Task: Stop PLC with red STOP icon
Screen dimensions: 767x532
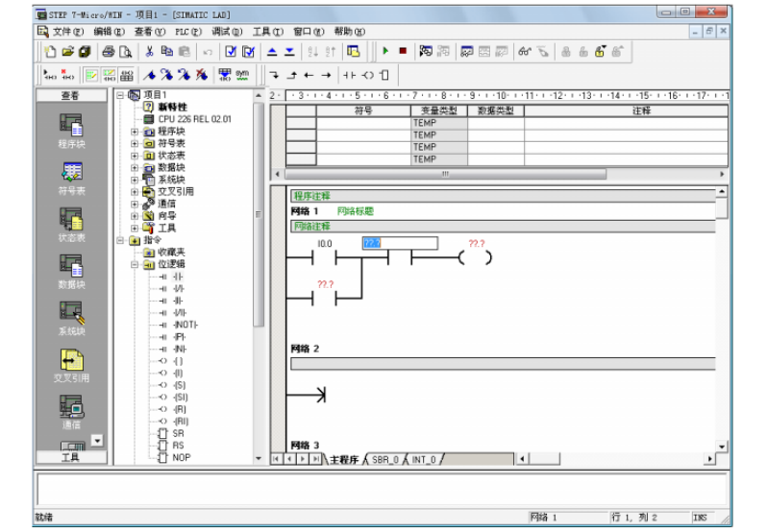Action: coord(403,51)
